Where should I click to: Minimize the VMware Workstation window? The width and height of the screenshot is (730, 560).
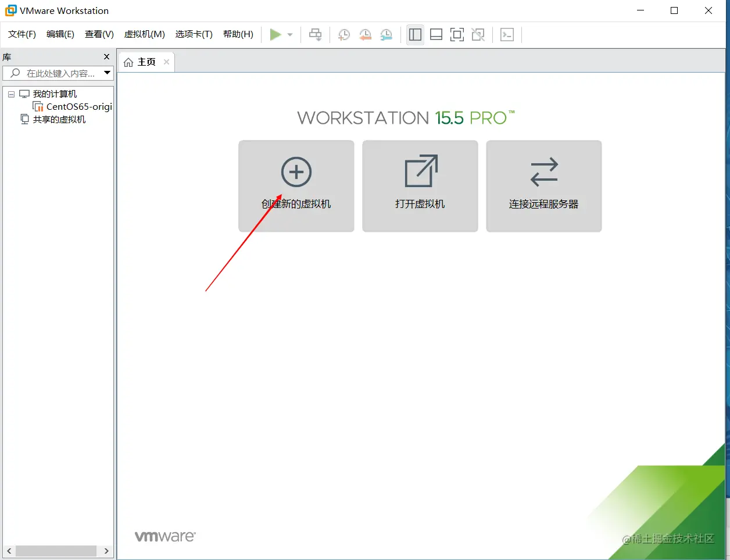click(x=640, y=10)
